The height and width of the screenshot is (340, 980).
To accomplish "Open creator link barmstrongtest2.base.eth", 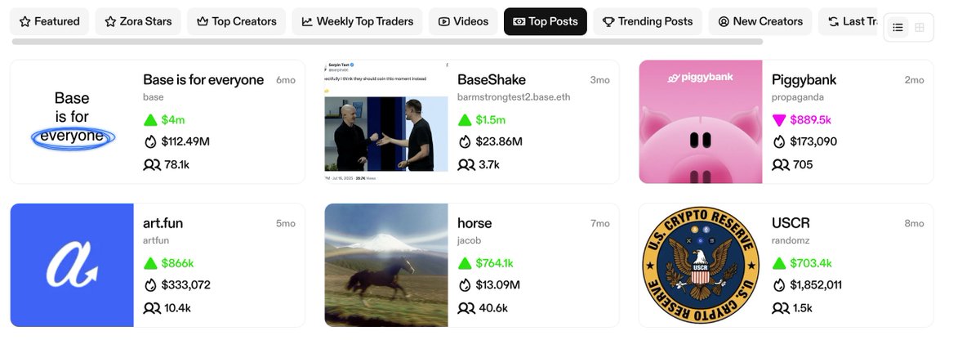I will click(x=514, y=97).
